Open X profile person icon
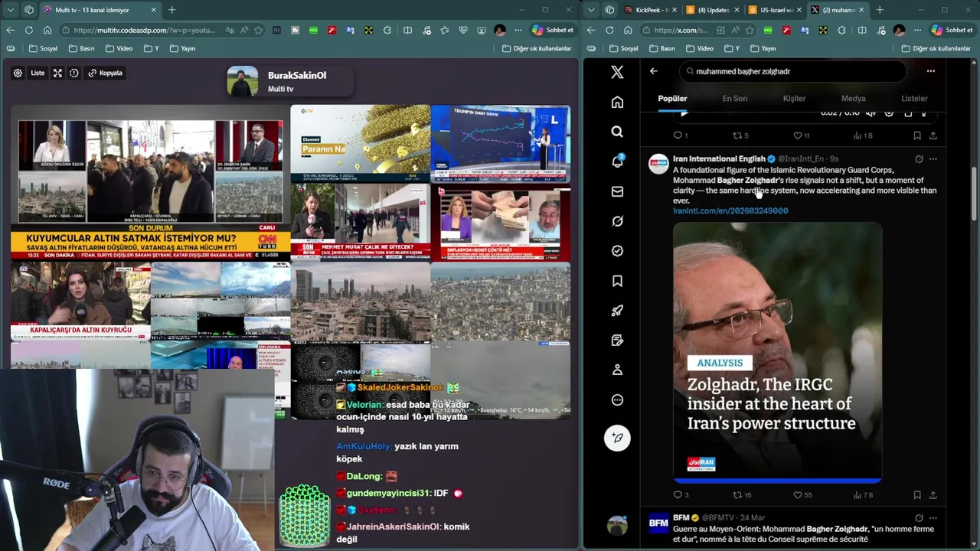Viewport: 980px width, 551px height. 617,370
